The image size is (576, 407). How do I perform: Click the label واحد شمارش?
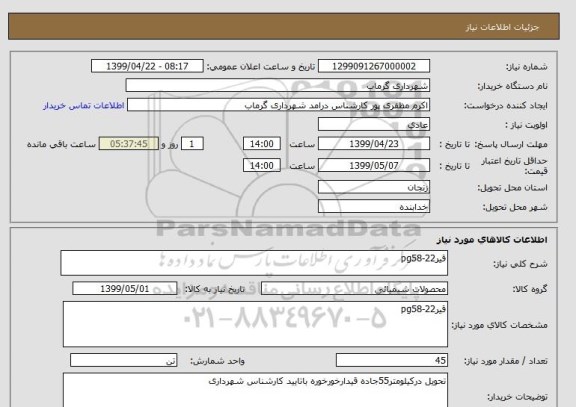pos(217,361)
